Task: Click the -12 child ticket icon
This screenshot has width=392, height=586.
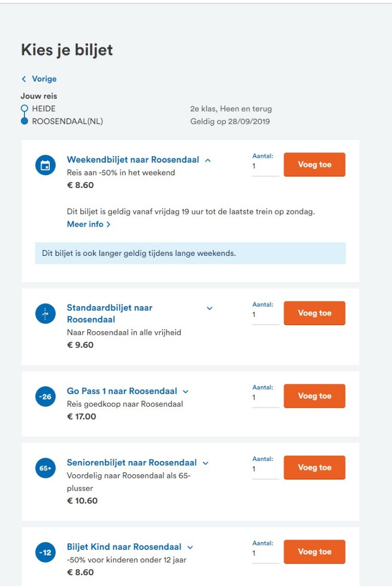Action: click(x=45, y=552)
